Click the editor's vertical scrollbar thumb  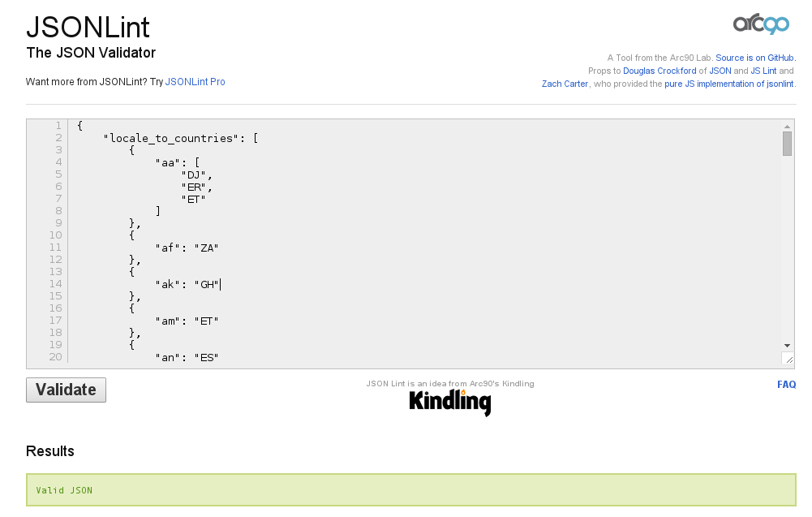[787, 144]
